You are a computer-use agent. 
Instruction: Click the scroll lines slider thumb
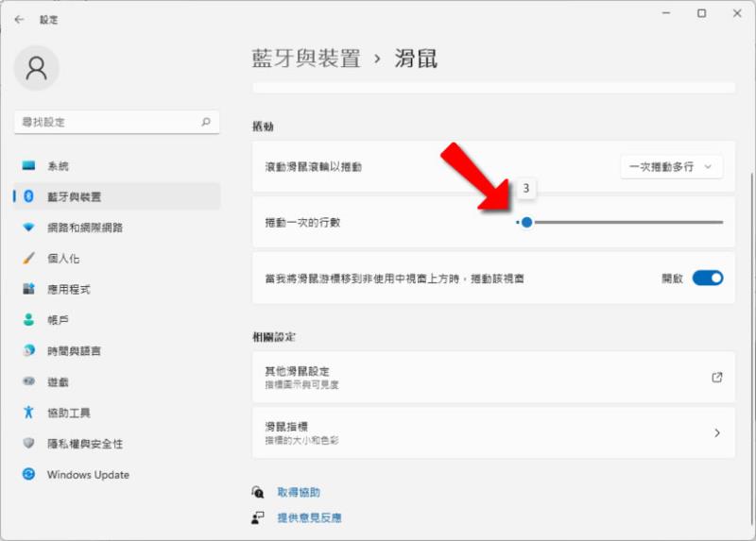tap(526, 222)
